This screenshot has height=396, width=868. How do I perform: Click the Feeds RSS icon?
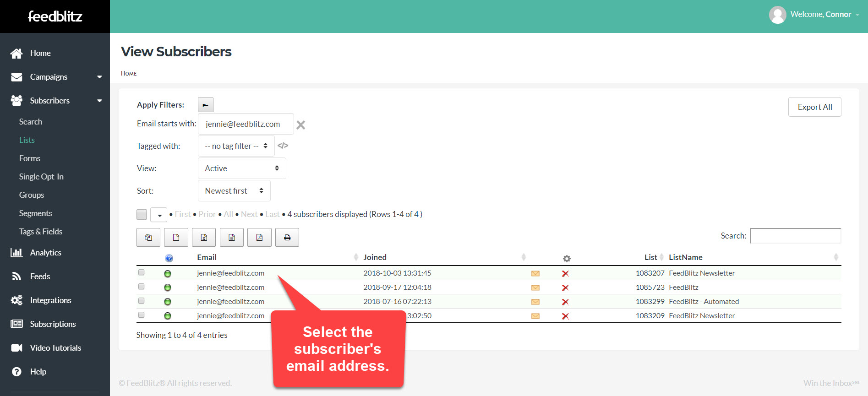(x=16, y=277)
